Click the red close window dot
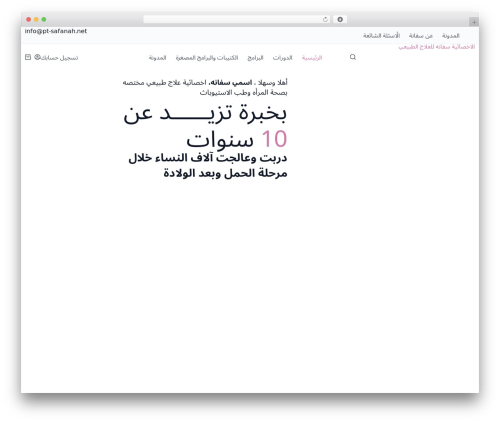 (29, 19)
